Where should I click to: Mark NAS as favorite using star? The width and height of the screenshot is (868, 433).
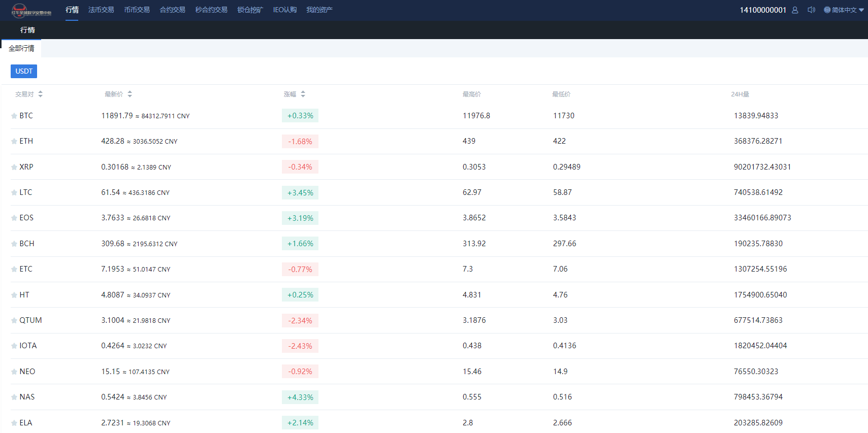pyautogui.click(x=14, y=397)
